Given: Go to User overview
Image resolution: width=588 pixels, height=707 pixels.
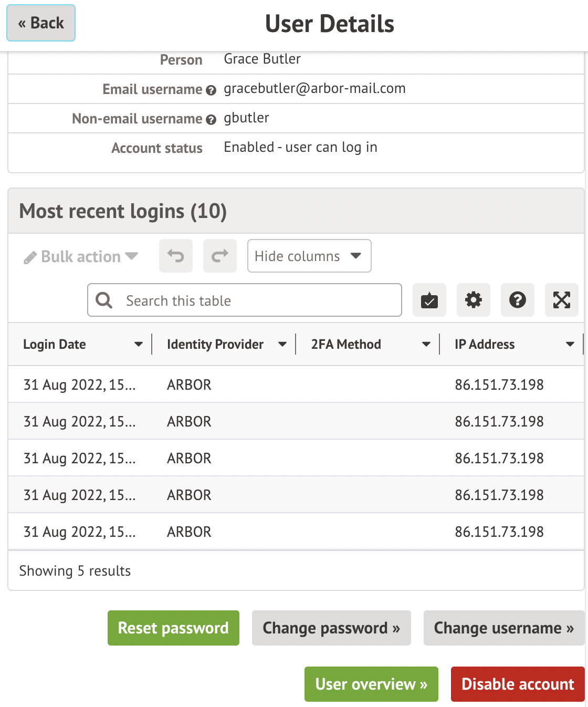Looking at the screenshot, I should coord(371,684).
